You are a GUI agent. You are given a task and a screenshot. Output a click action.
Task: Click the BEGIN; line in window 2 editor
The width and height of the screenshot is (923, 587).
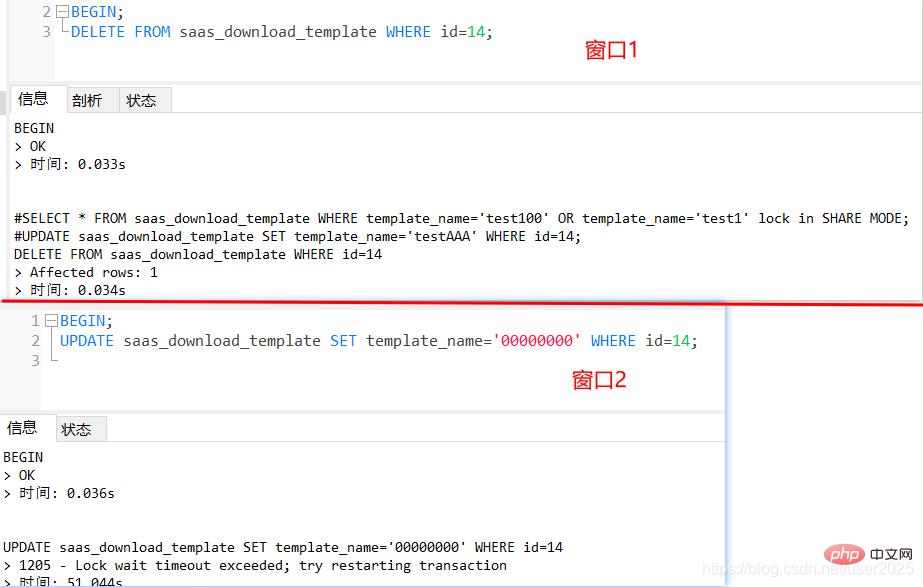[86, 321]
